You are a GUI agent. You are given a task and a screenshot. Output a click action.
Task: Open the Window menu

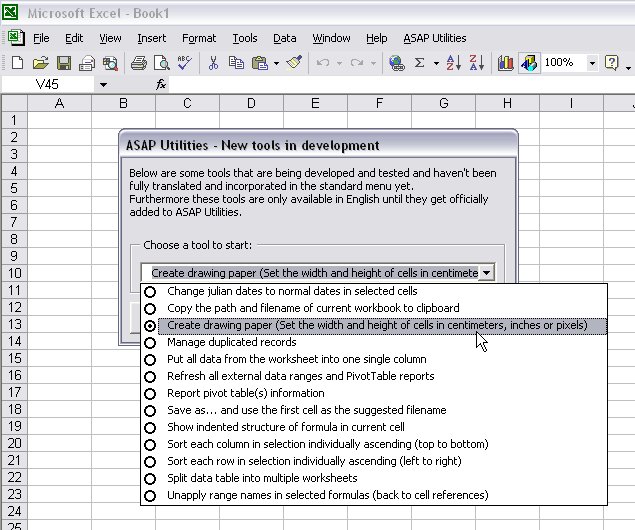click(331, 38)
